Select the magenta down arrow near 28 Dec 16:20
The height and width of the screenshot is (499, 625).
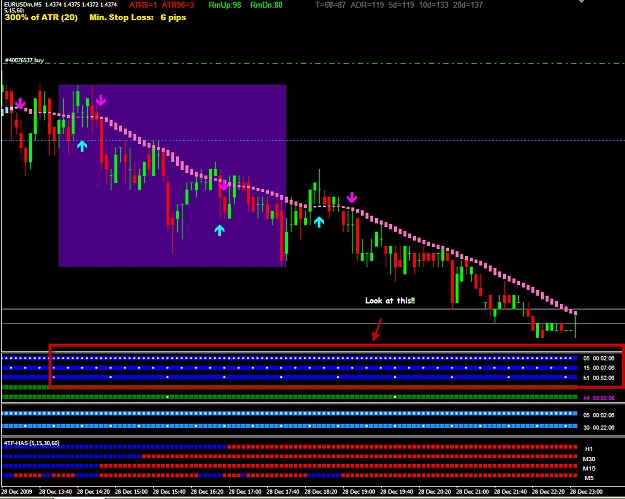(224, 185)
